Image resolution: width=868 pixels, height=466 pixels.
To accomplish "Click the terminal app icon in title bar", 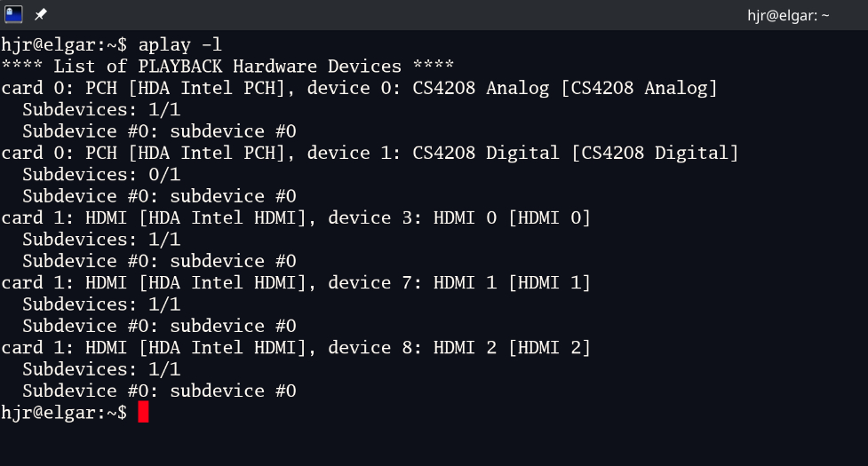I will click(x=13, y=14).
